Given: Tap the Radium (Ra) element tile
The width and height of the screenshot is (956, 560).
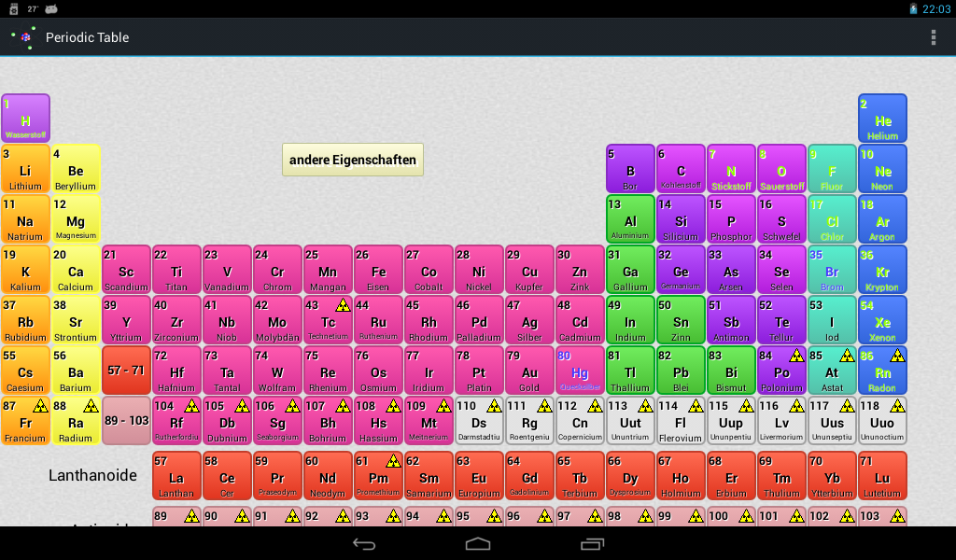Looking at the screenshot, I should pyautogui.click(x=76, y=420).
